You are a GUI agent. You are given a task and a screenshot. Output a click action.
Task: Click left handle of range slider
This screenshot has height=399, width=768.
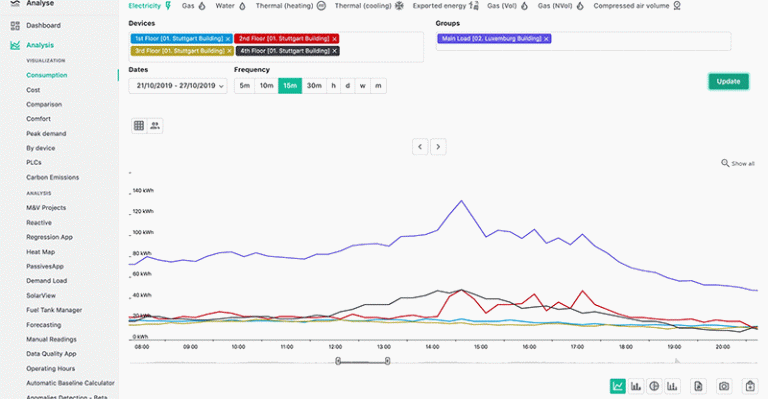[x=338, y=361]
